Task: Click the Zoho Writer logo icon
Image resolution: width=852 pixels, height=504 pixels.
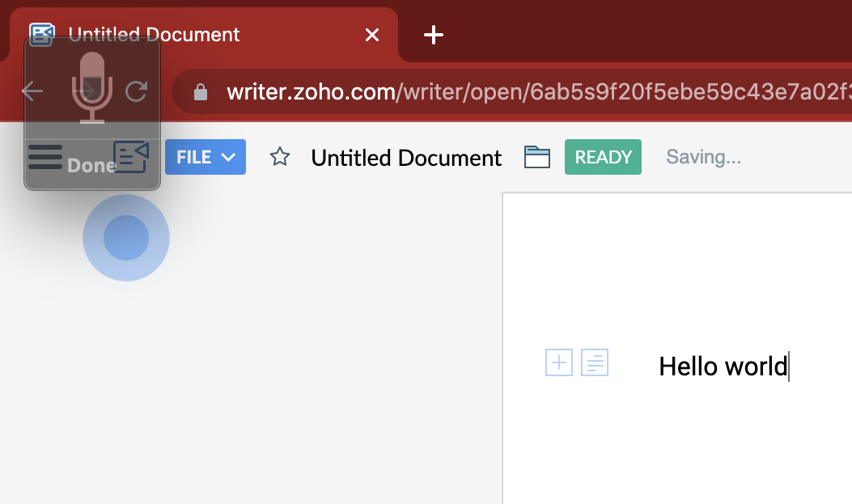Action: click(x=131, y=157)
